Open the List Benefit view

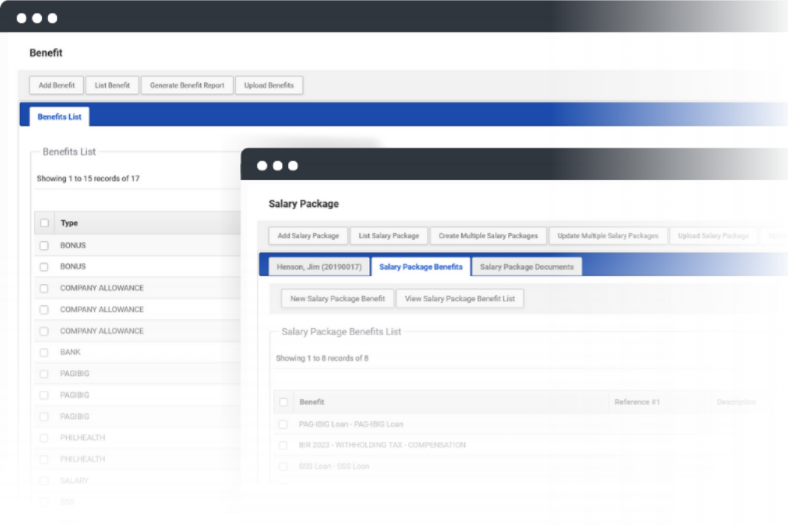coord(112,86)
